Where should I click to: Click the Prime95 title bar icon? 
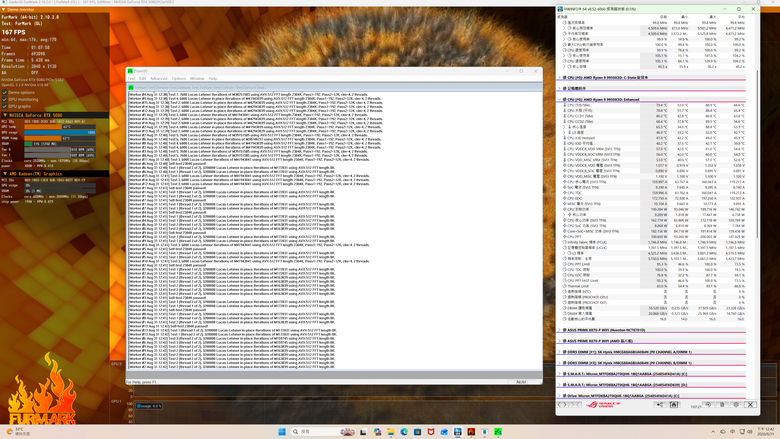[x=130, y=71]
